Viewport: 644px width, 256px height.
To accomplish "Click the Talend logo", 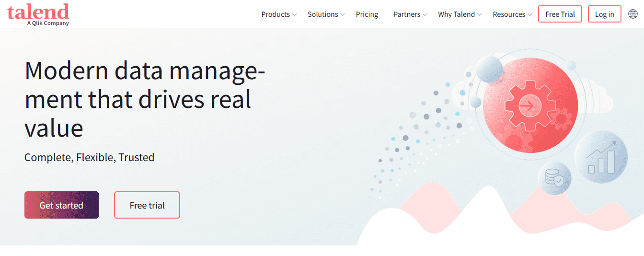I will pyautogui.click(x=38, y=14).
